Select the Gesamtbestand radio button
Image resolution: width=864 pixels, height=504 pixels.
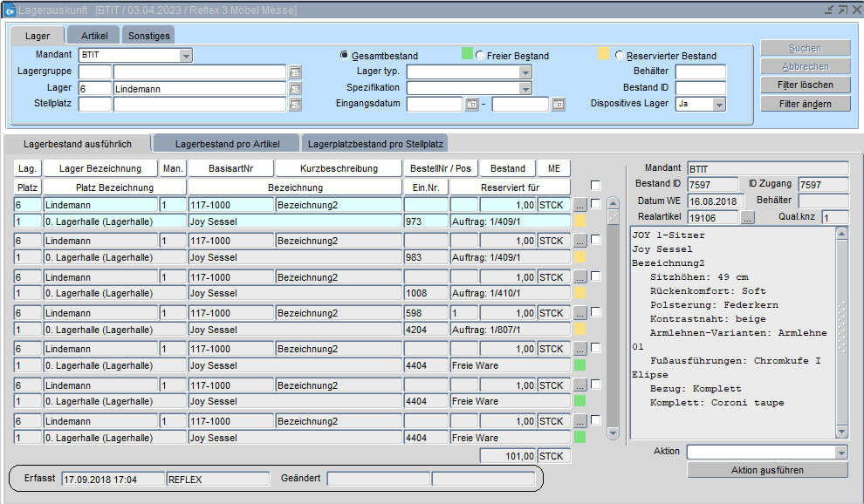345,55
